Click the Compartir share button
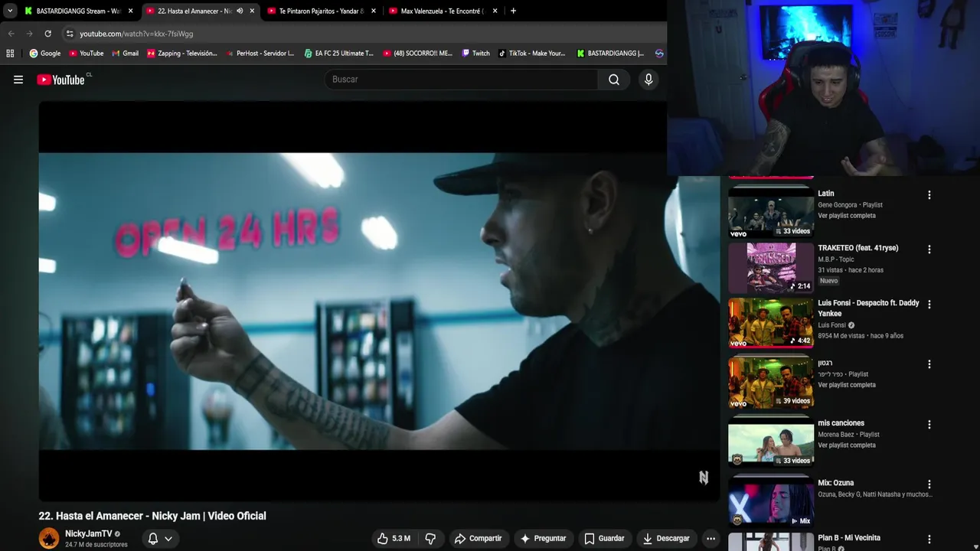The height and width of the screenshot is (551, 980). click(478, 539)
